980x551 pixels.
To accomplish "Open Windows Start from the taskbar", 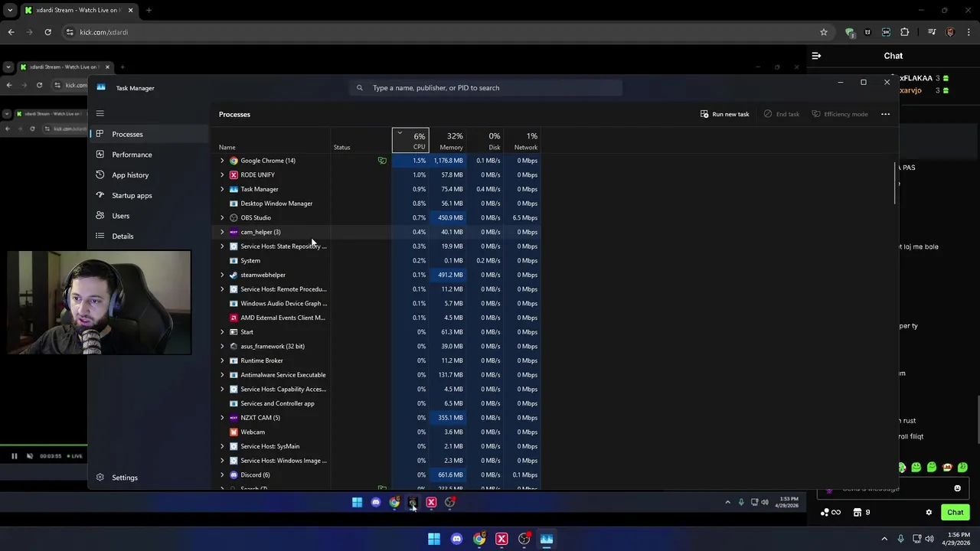I will click(434, 539).
